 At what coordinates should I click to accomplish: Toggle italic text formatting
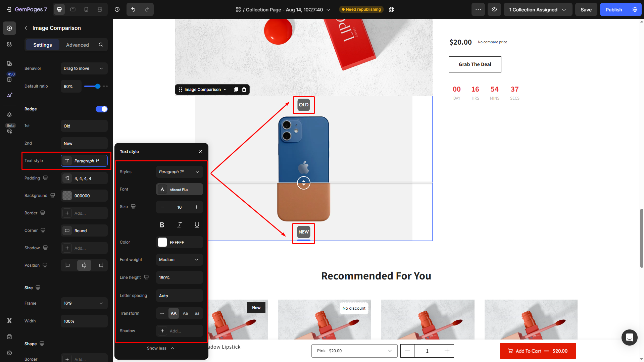coord(180,225)
